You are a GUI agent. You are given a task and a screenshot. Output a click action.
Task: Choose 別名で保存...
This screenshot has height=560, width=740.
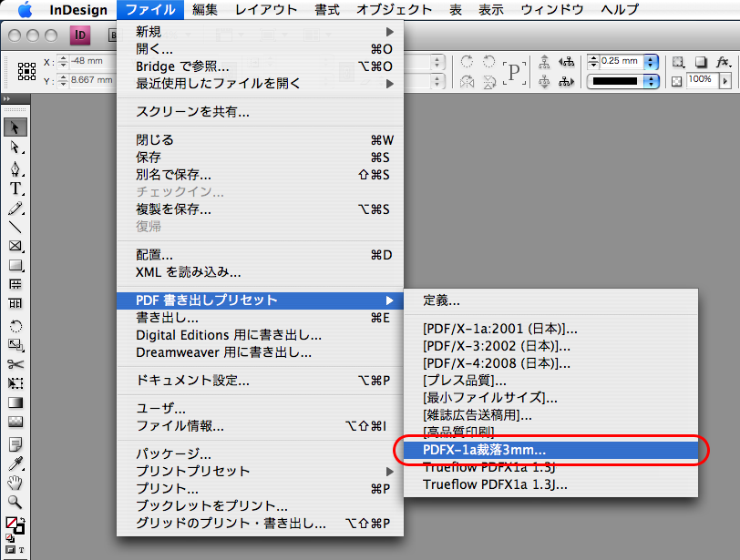point(260,175)
